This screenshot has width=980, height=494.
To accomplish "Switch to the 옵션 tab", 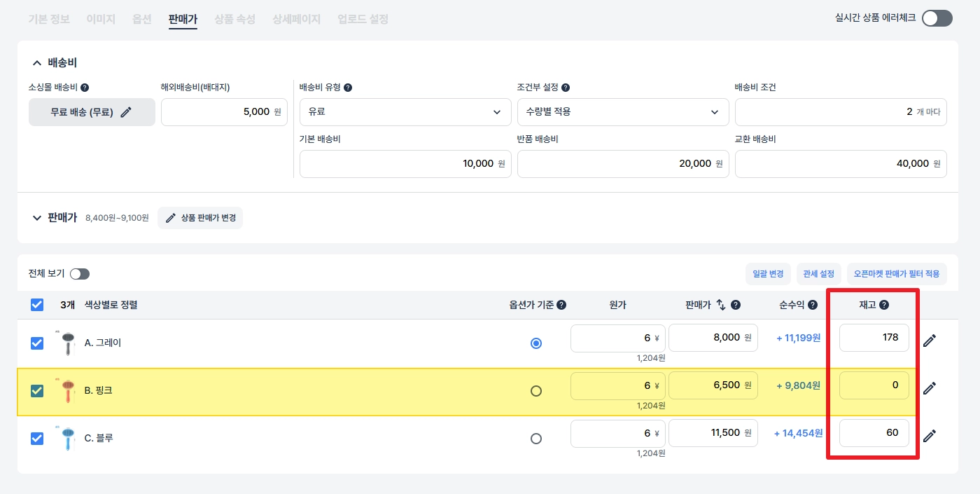I will pyautogui.click(x=141, y=19).
